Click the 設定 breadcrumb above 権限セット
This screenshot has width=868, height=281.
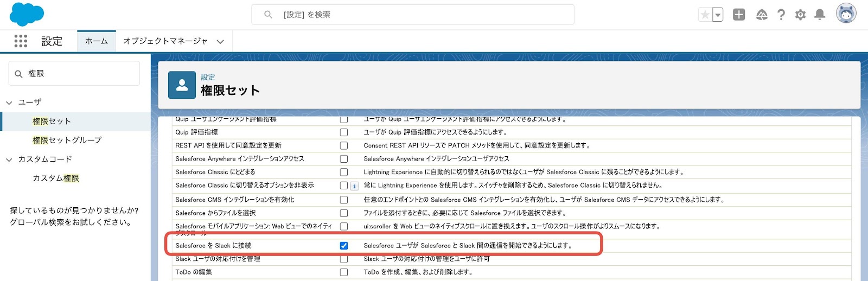pyautogui.click(x=208, y=78)
